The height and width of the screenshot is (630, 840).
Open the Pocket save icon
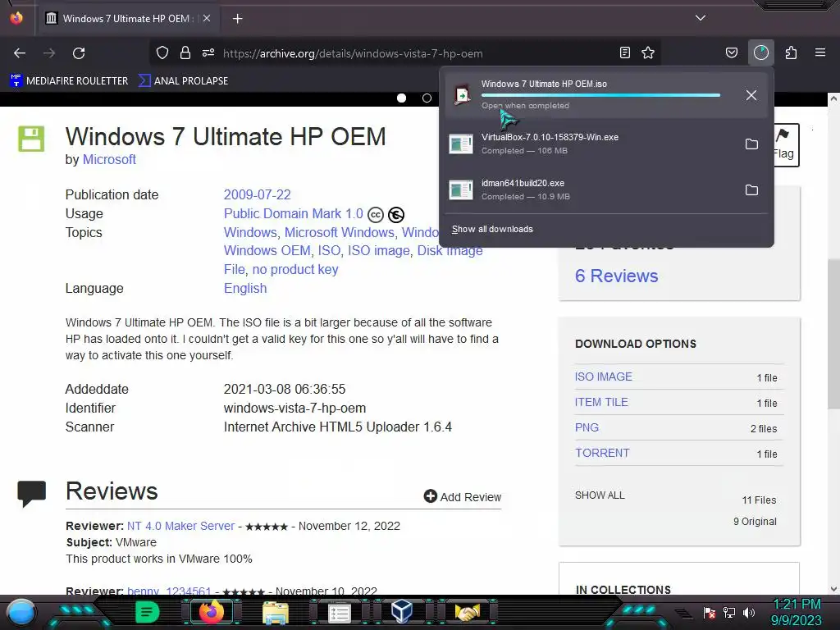pos(731,52)
